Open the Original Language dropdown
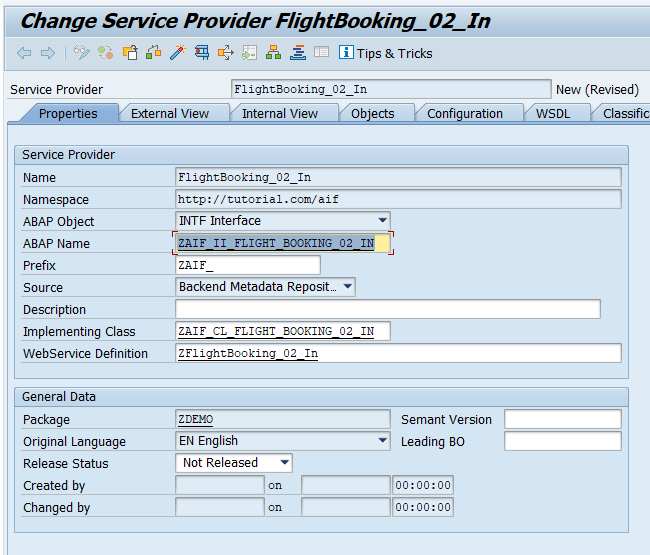The image size is (650, 555). 383,440
